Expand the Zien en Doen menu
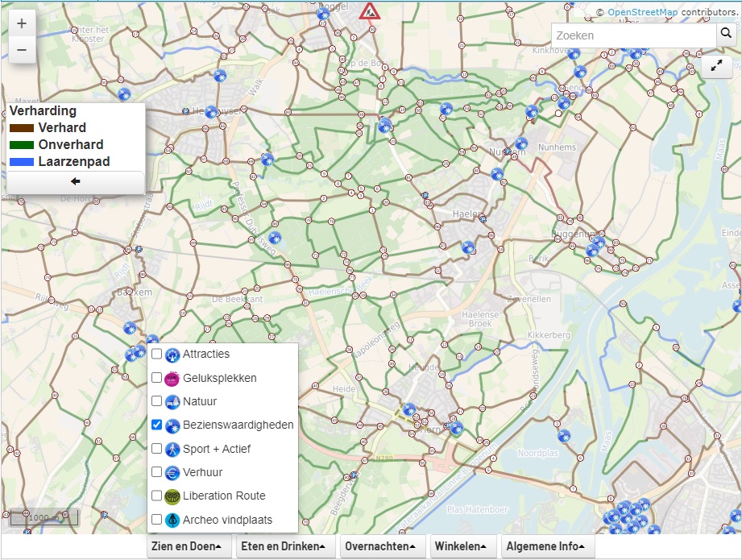742x560 pixels. [187, 545]
